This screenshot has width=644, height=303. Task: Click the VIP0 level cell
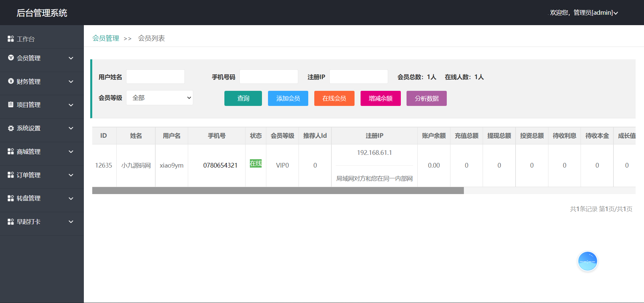coord(282,165)
